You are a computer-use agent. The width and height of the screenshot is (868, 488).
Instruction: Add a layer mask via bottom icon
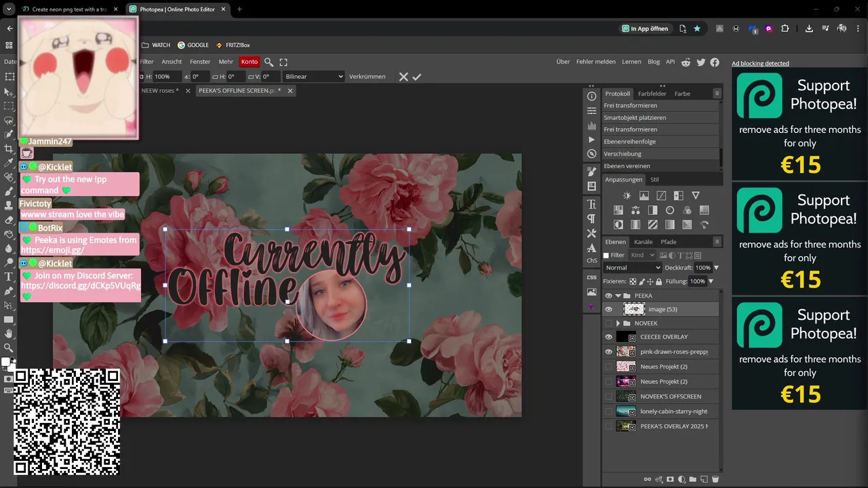point(670,479)
